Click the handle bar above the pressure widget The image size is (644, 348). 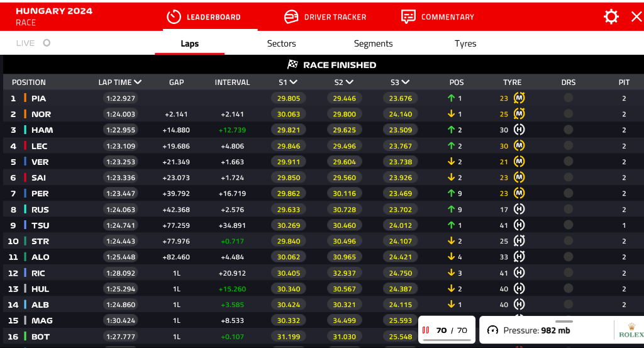point(564,322)
